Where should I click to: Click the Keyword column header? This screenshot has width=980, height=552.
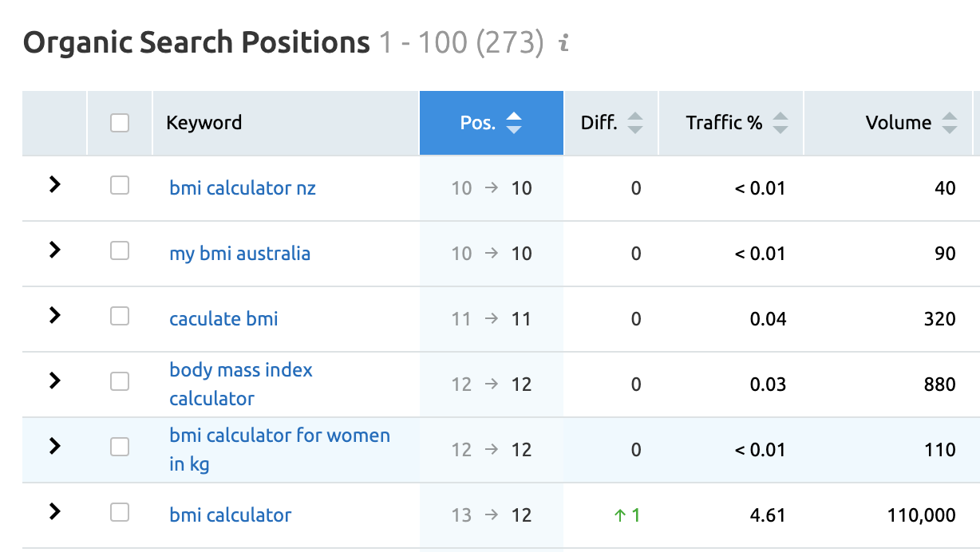pyautogui.click(x=204, y=123)
